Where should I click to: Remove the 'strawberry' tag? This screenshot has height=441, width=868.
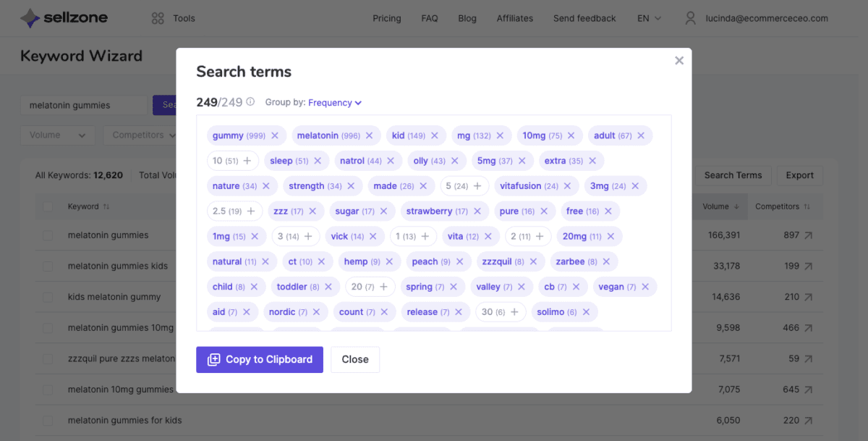(477, 211)
